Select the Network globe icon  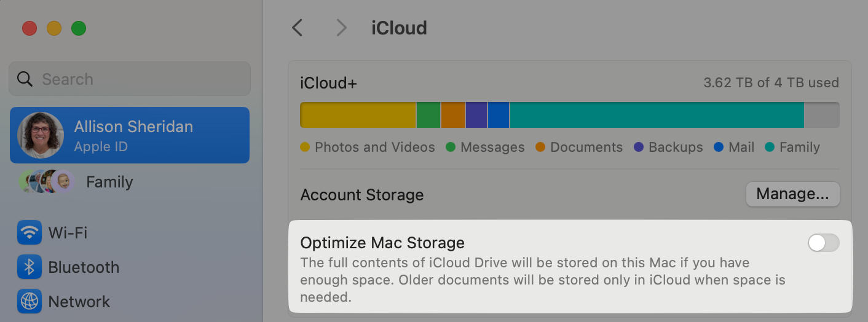pyautogui.click(x=30, y=302)
